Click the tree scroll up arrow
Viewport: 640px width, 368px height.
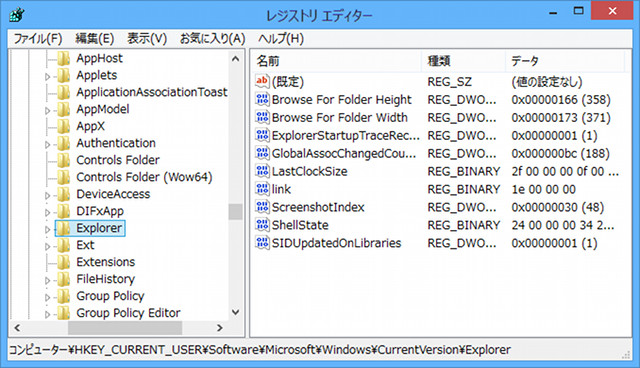236,59
